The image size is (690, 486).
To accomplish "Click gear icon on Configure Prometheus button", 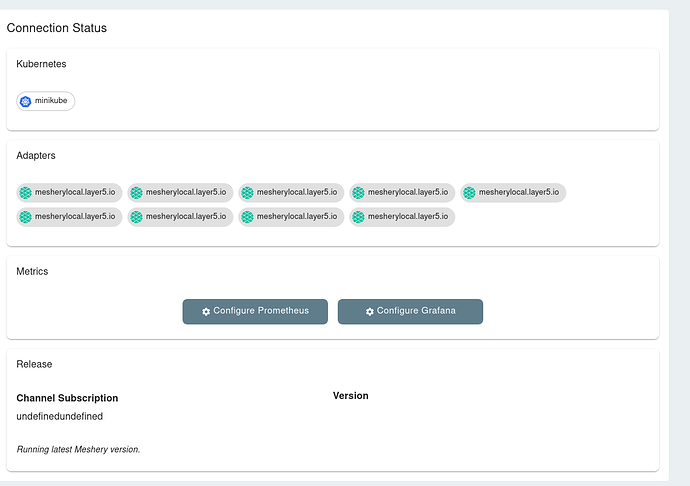I will [x=206, y=311].
